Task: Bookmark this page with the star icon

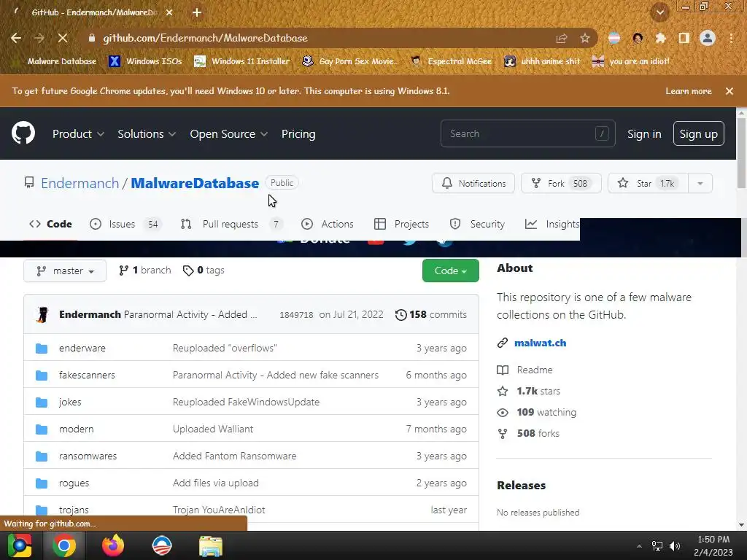Action: [585, 38]
